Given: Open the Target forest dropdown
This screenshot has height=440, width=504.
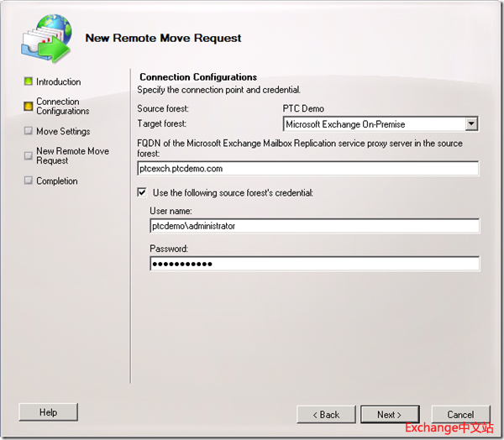Looking at the screenshot, I should tap(470, 124).
